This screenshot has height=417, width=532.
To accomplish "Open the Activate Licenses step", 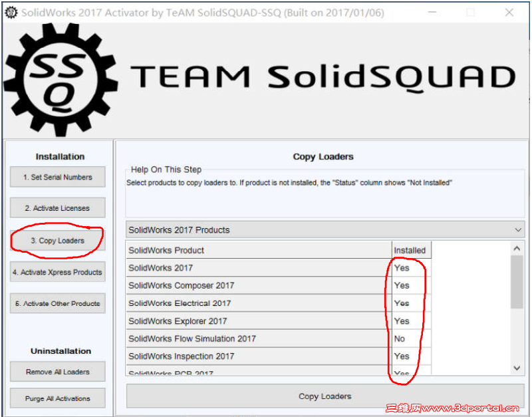I will coord(58,208).
